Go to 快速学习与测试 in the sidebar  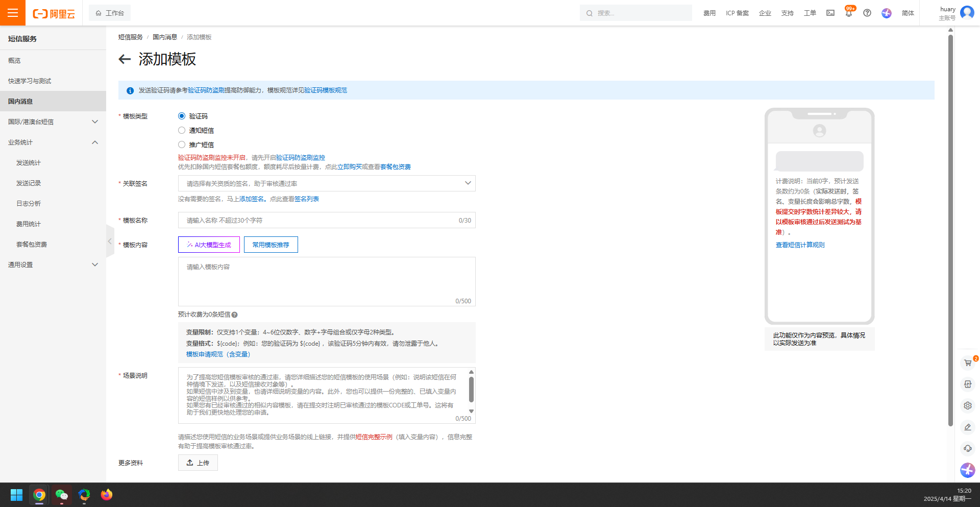(x=30, y=81)
